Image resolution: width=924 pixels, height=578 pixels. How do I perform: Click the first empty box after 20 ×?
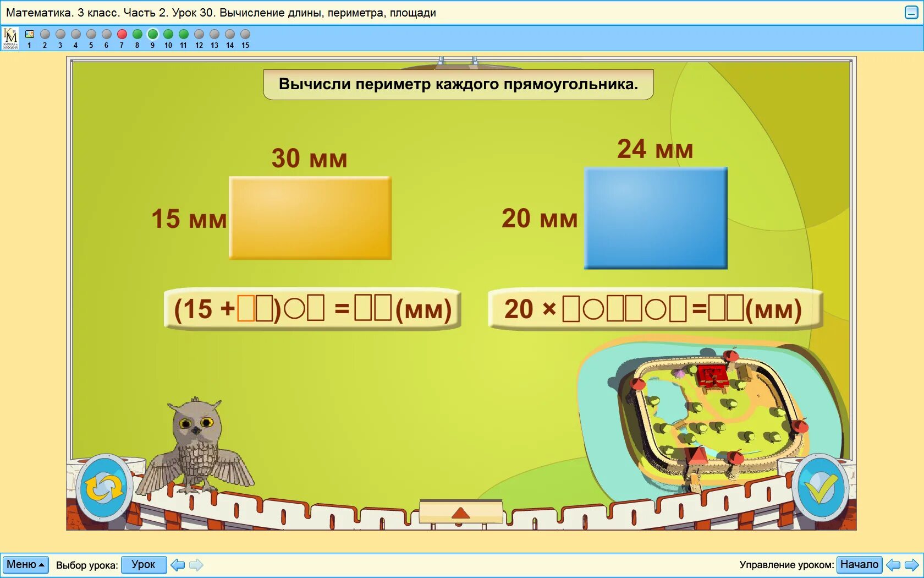tap(571, 309)
